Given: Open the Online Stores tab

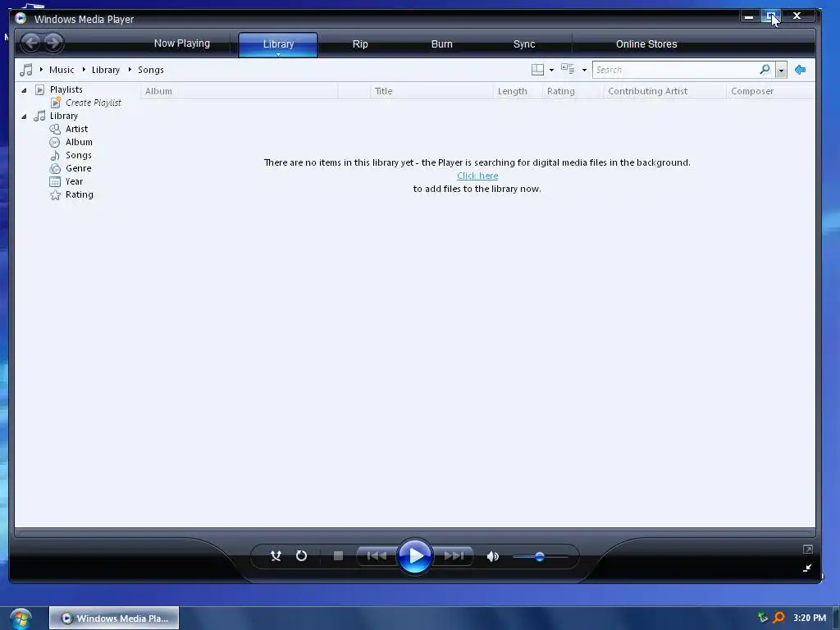Looking at the screenshot, I should tap(646, 44).
